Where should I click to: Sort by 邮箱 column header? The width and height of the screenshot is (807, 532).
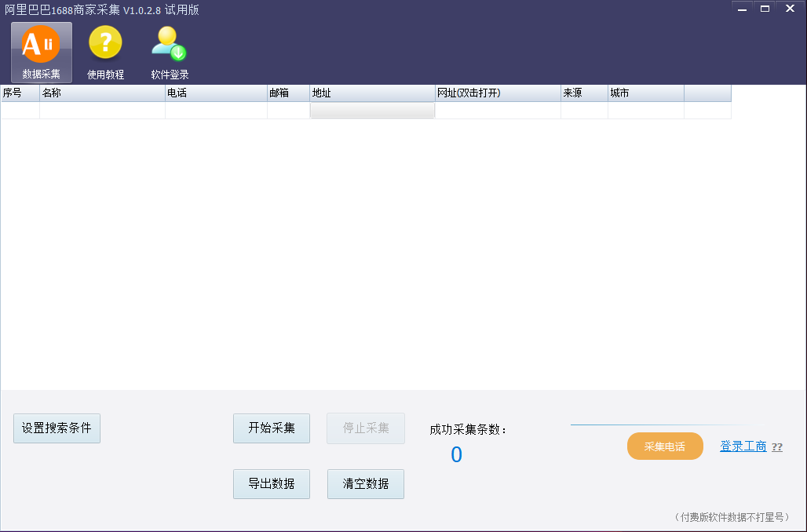289,93
